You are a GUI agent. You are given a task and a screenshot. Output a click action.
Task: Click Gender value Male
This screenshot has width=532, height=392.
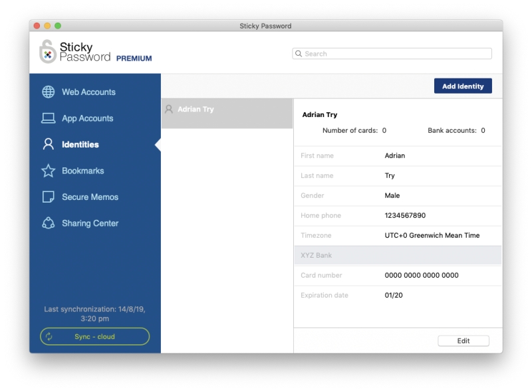point(392,195)
